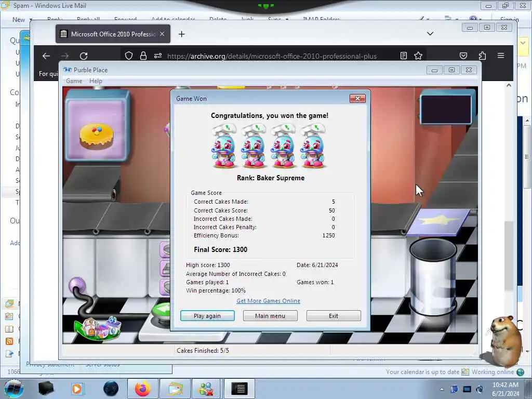Click the network icon in system tray
This screenshot has width=532, height=399.
pos(467,389)
